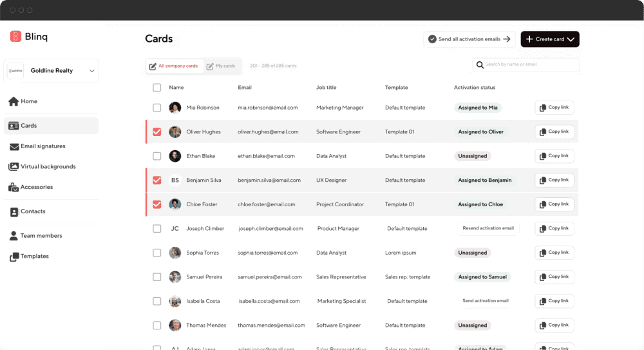Click Send all activation emails button

pyautogui.click(x=469, y=39)
